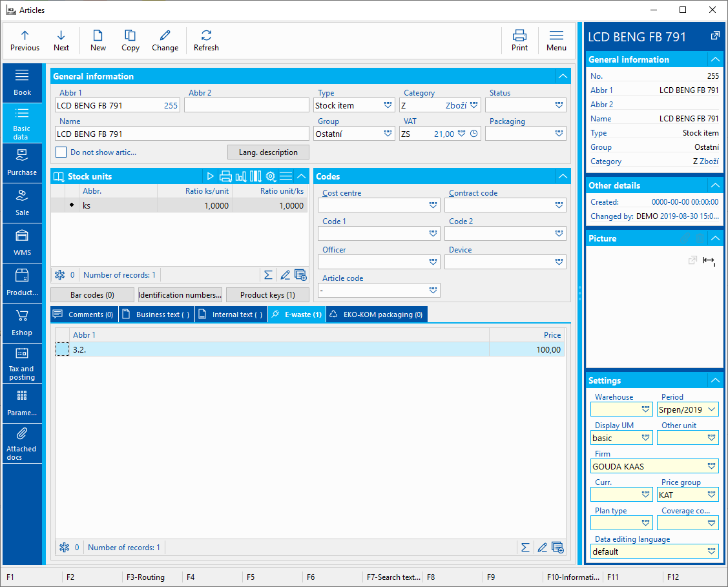Collapse the Codes panel

tap(563, 176)
